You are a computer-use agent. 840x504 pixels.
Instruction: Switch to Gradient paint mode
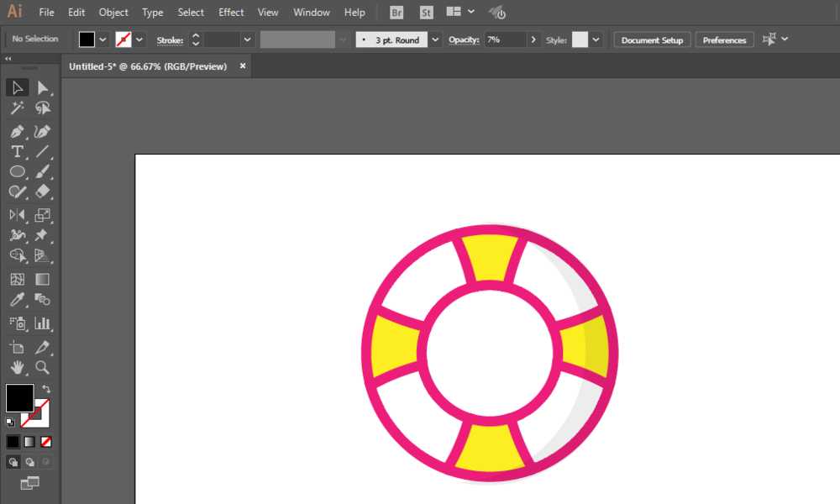29,442
